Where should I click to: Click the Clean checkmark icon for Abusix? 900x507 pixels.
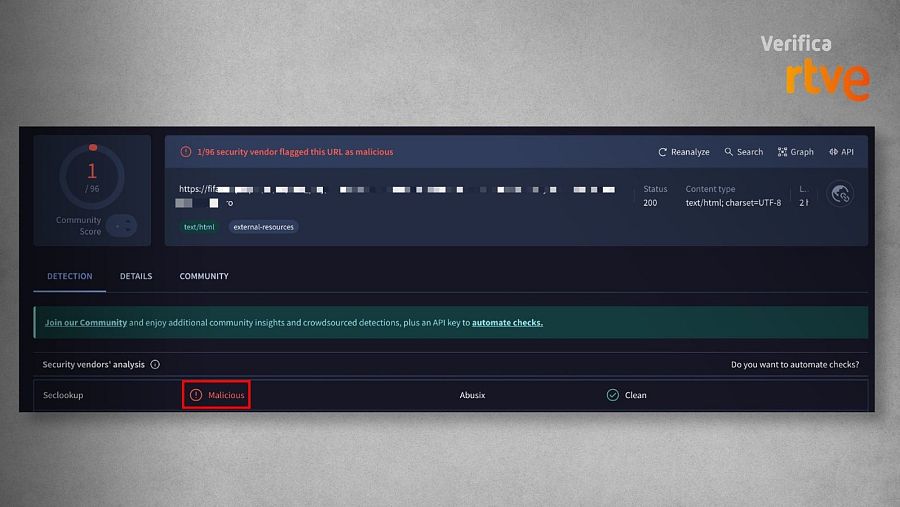tap(612, 395)
